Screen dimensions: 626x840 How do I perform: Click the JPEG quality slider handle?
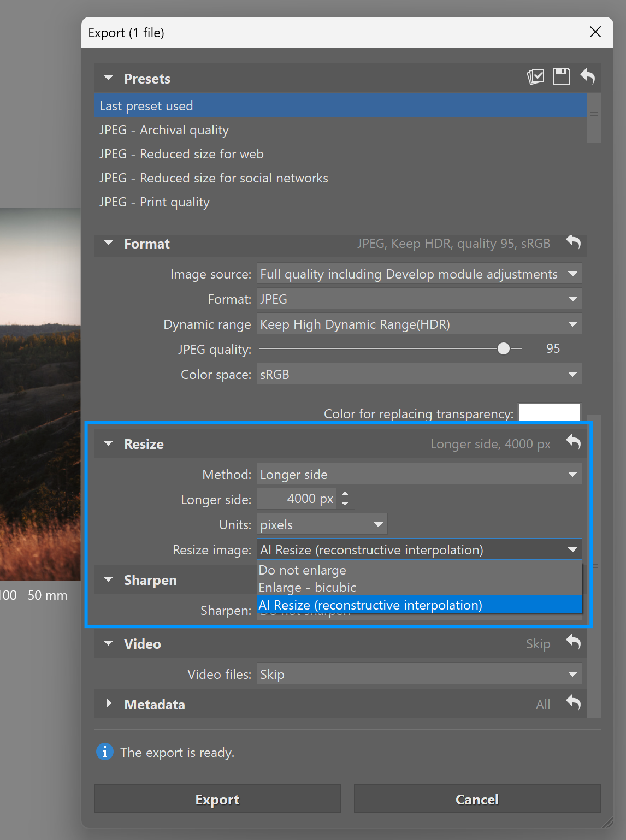point(504,348)
